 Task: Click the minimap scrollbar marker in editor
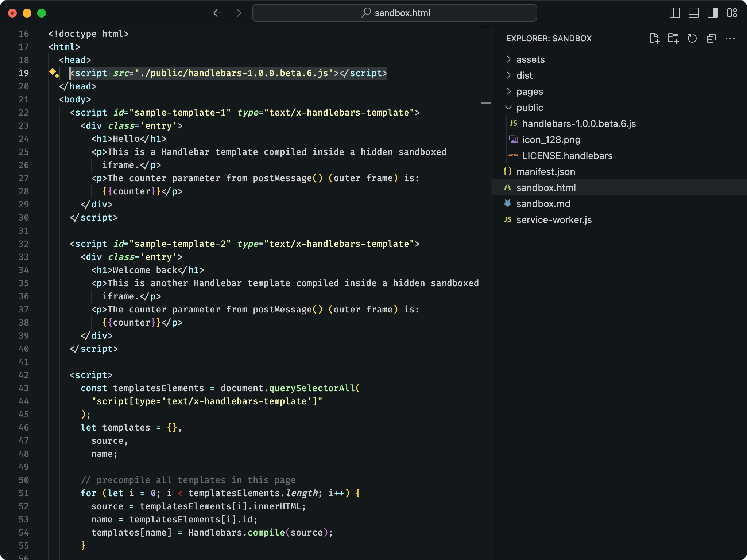coord(486,103)
